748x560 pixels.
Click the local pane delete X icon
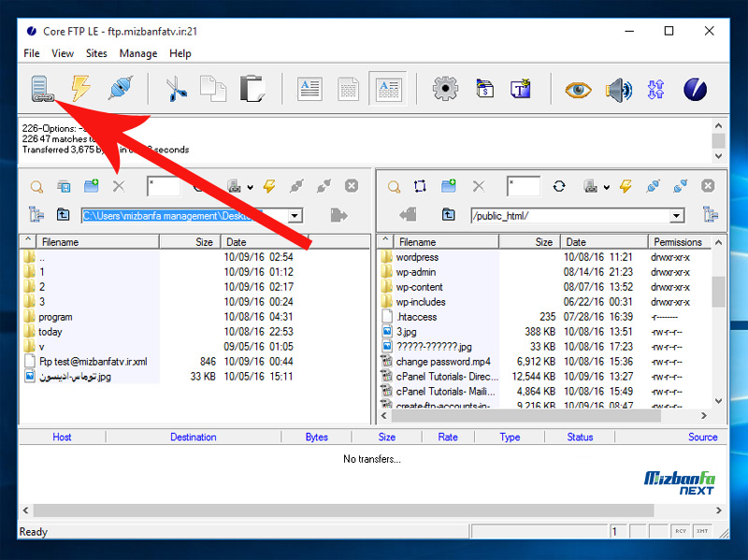click(119, 186)
